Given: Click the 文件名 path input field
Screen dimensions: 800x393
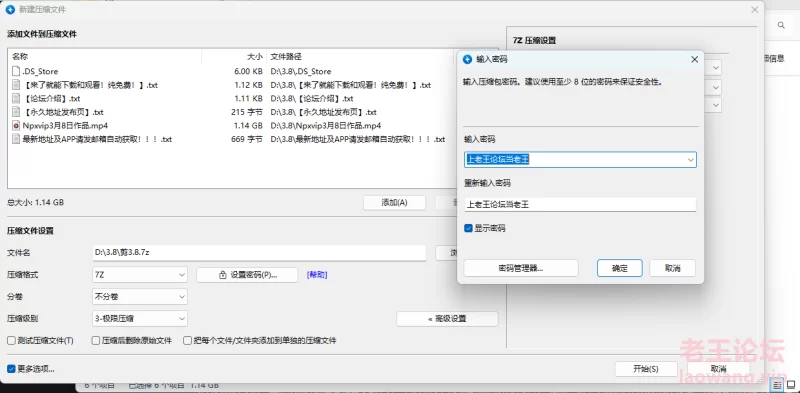Looking at the screenshot, I should pos(259,253).
